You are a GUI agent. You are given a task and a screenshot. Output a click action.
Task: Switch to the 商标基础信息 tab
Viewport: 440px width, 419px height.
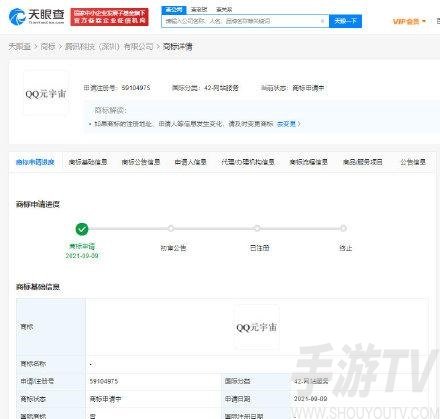[88, 162]
